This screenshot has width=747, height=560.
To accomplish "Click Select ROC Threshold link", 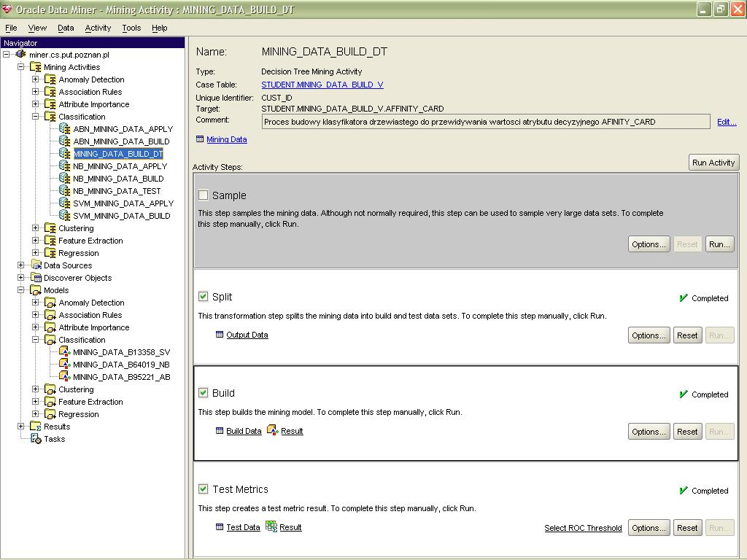I will 583,528.
